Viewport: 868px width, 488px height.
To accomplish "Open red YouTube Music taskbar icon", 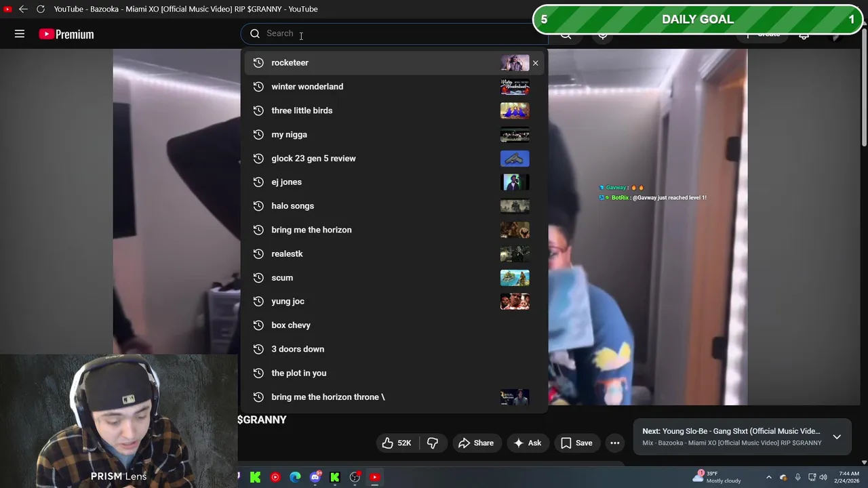I will point(275,477).
